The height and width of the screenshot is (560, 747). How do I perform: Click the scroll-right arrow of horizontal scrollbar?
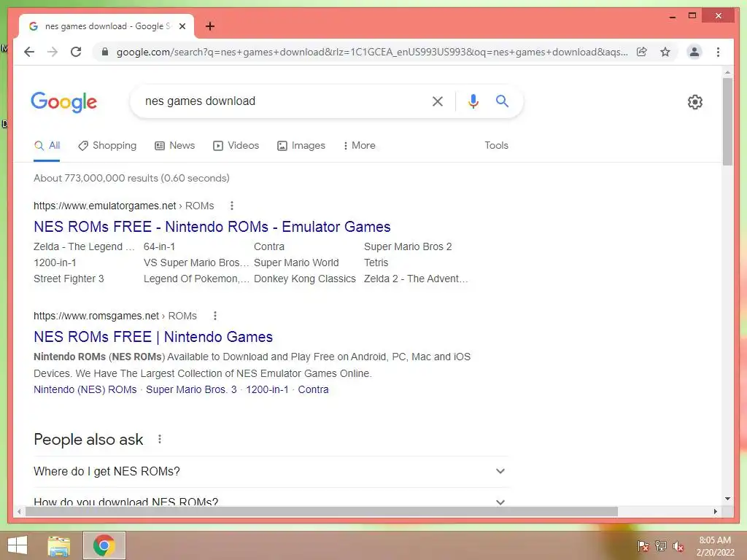[715, 511]
